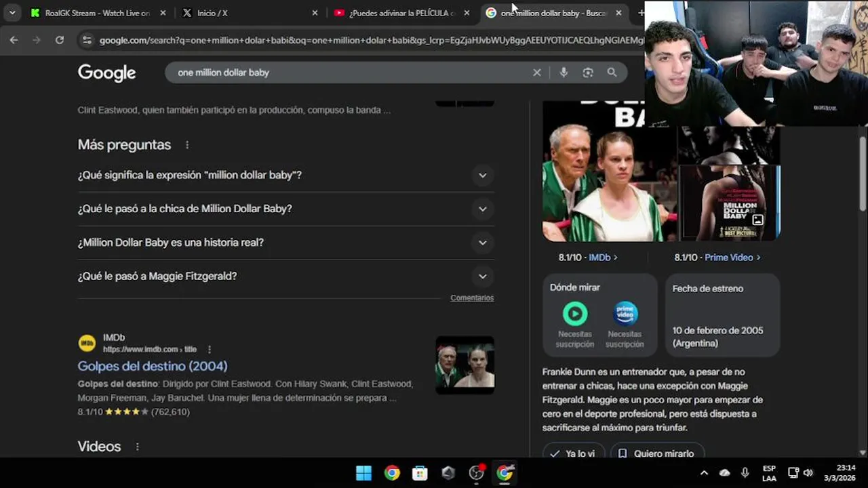
Task: Close the Inicio / X tab
Action: (315, 13)
